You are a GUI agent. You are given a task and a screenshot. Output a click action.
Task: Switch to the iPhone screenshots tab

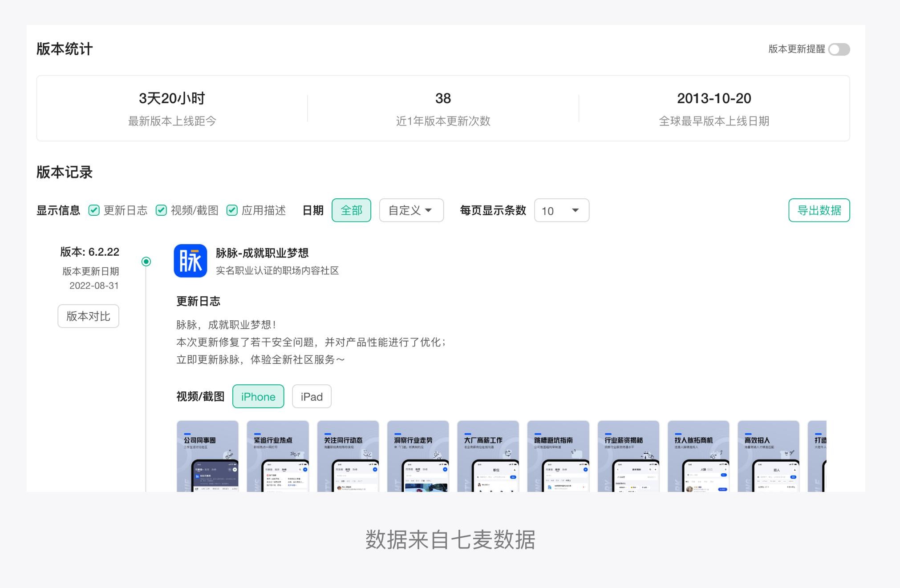258,396
